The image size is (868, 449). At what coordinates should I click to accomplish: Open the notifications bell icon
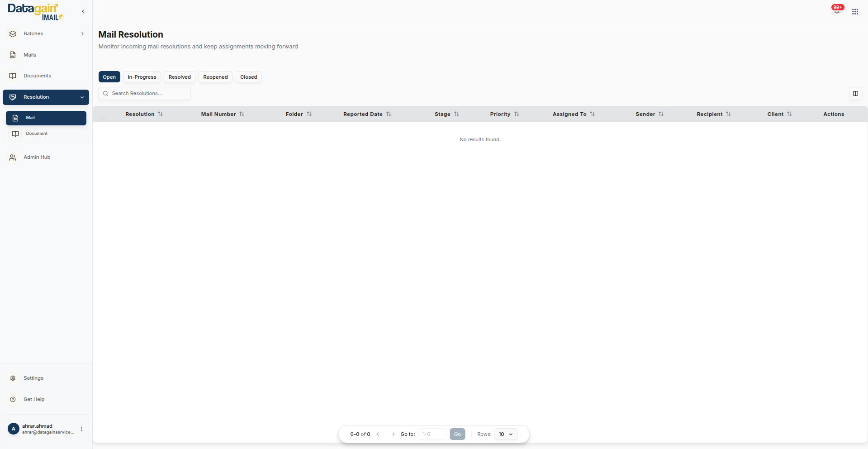pyautogui.click(x=837, y=11)
